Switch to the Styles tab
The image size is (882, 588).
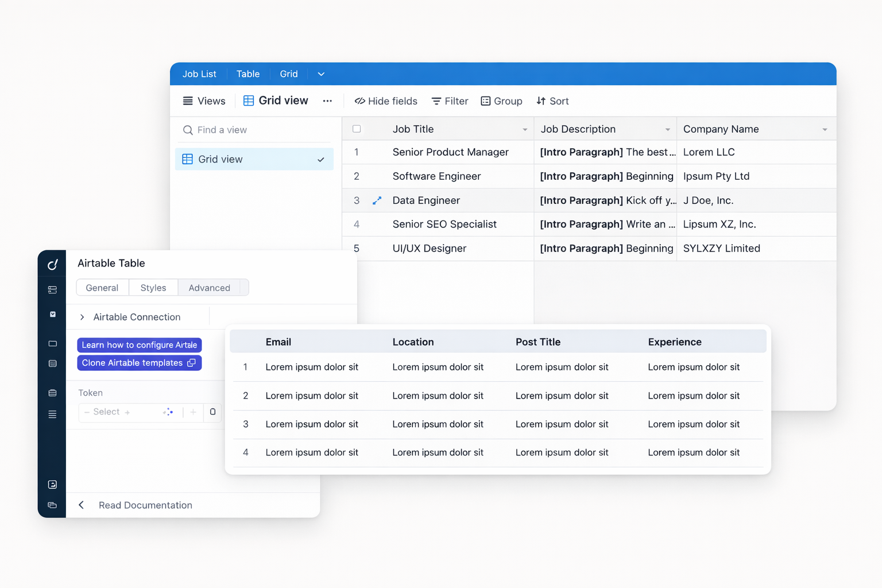tap(153, 288)
